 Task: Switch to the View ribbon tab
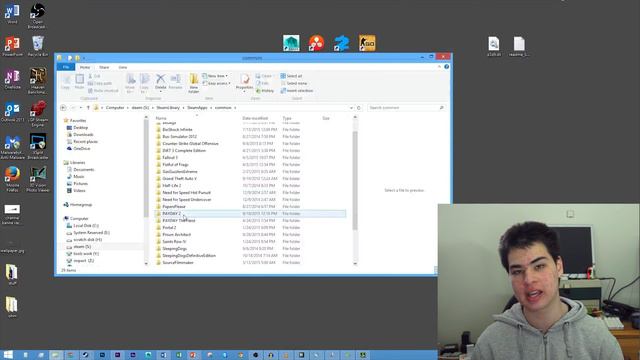click(123, 67)
